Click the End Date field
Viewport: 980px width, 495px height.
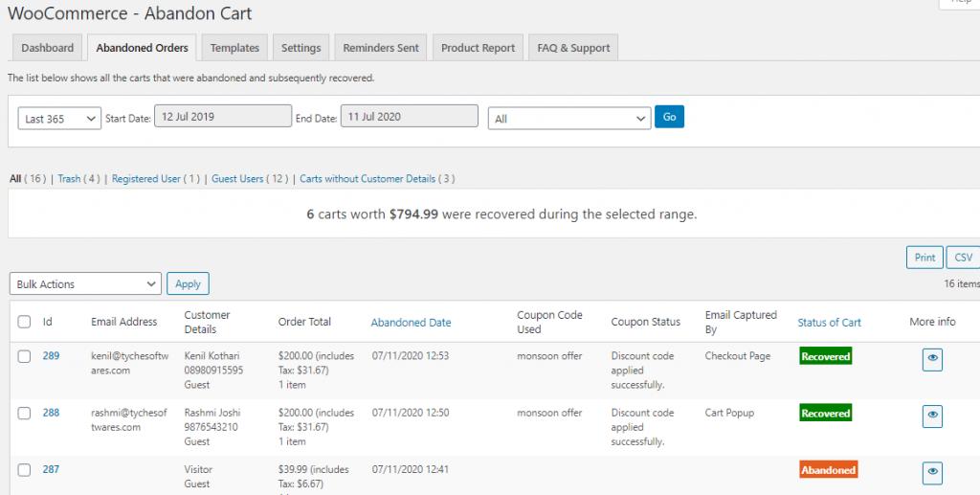click(410, 116)
